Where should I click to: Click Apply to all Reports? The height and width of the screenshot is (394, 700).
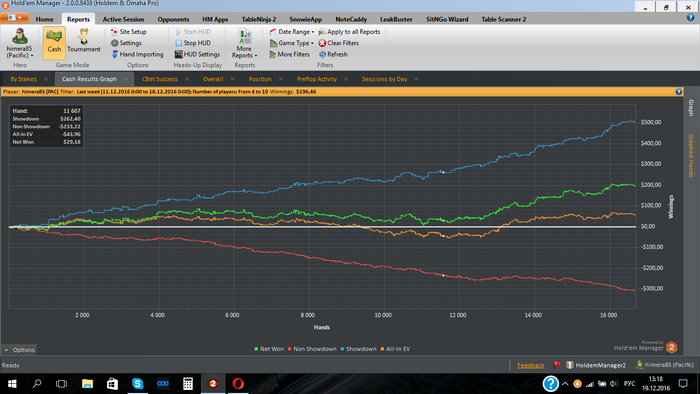(350, 32)
